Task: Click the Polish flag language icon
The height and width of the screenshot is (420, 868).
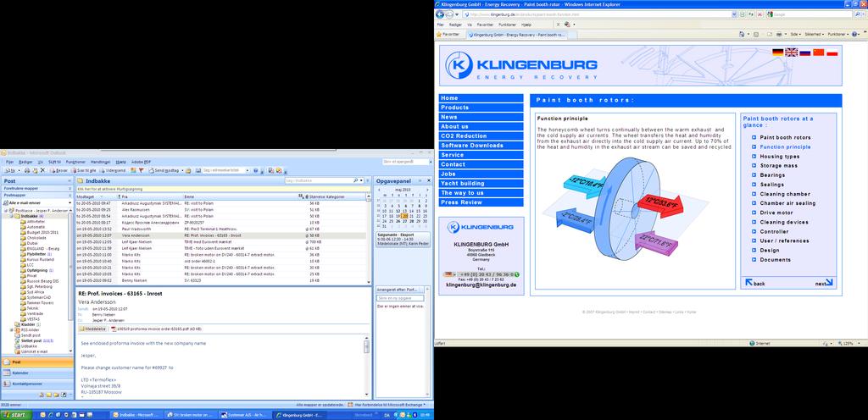Action: [832, 52]
